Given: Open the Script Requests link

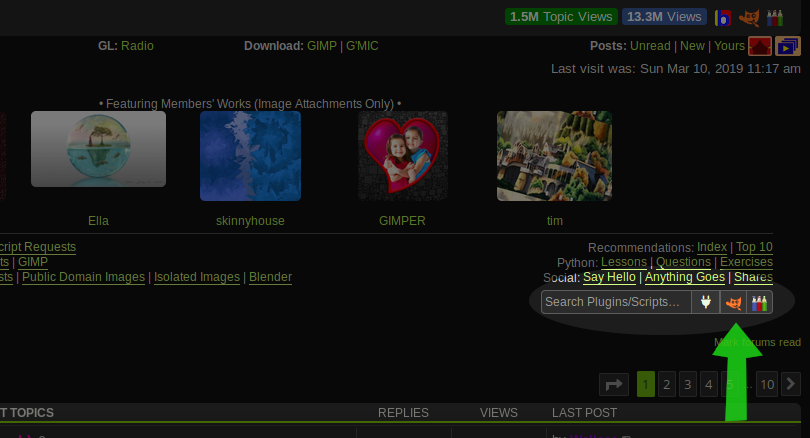Looking at the screenshot, I should pyautogui.click(x=38, y=247).
